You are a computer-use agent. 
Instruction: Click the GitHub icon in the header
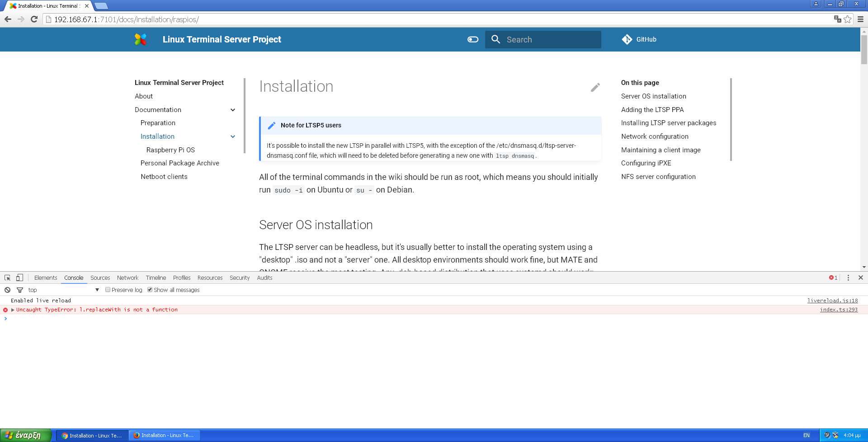[x=627, y=39]
